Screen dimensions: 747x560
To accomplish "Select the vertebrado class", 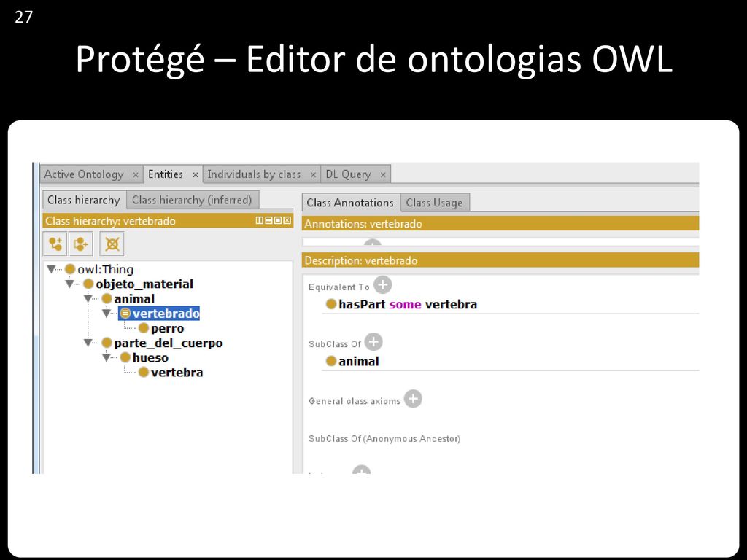I will point(166,314).
